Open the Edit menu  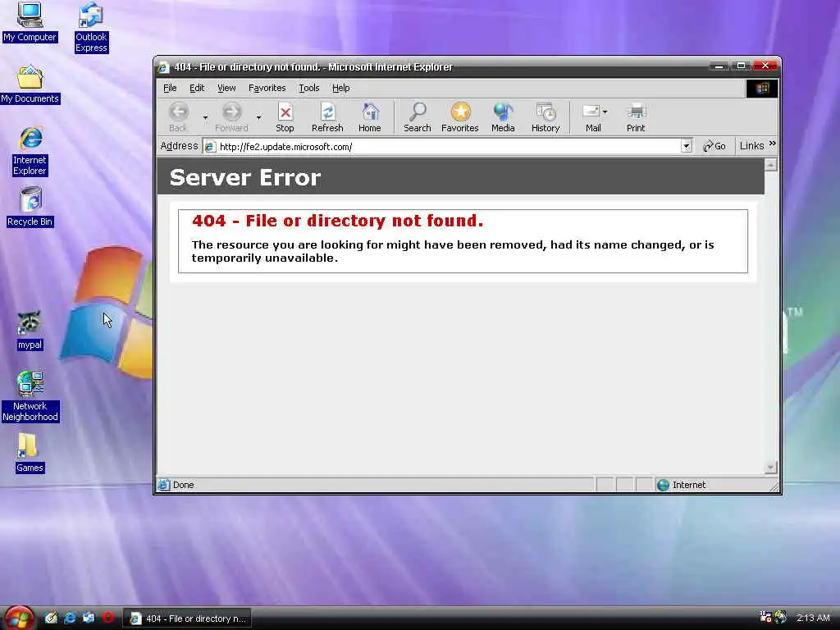197,88
